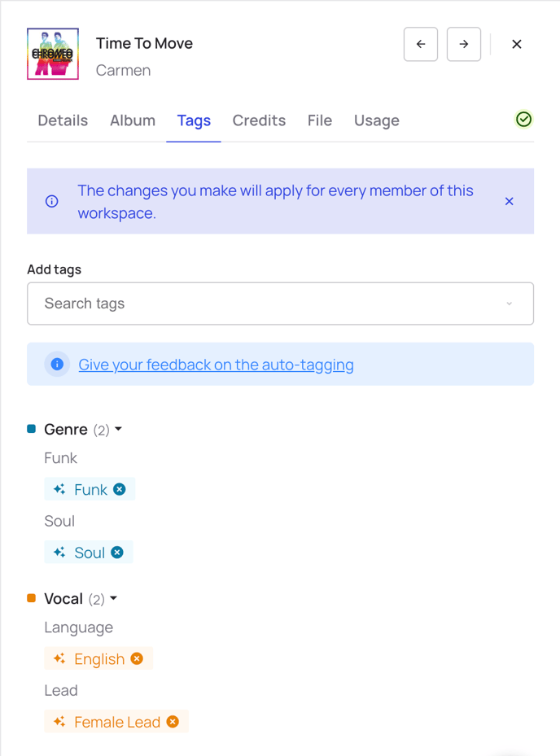This screenshot has height=756, width=560.
Task: Open the Usage tab
Action: 377,120
